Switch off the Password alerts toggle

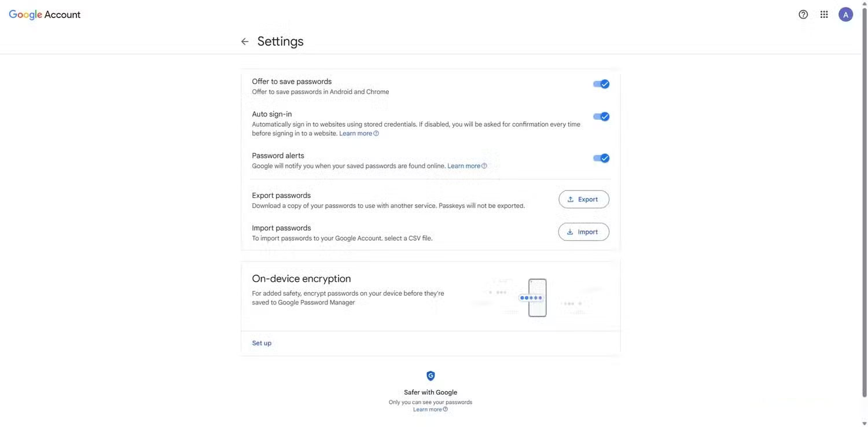(x=601, y=159)
